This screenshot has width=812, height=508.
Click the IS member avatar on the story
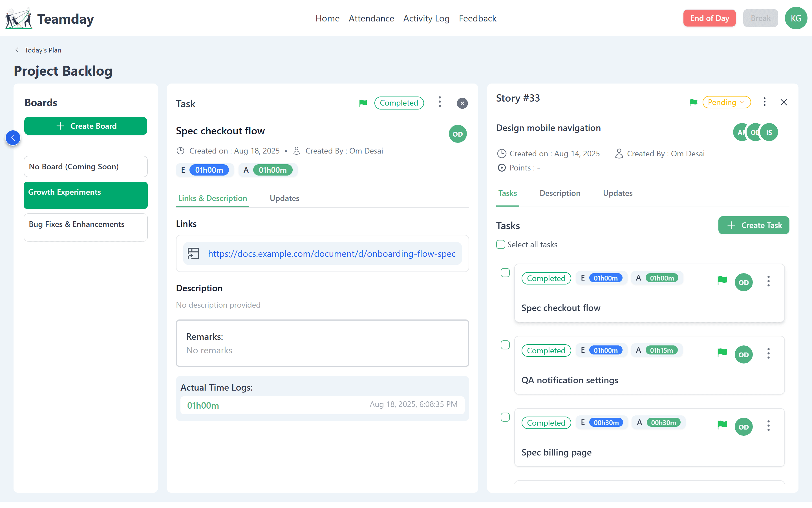(x=769, y=132)
